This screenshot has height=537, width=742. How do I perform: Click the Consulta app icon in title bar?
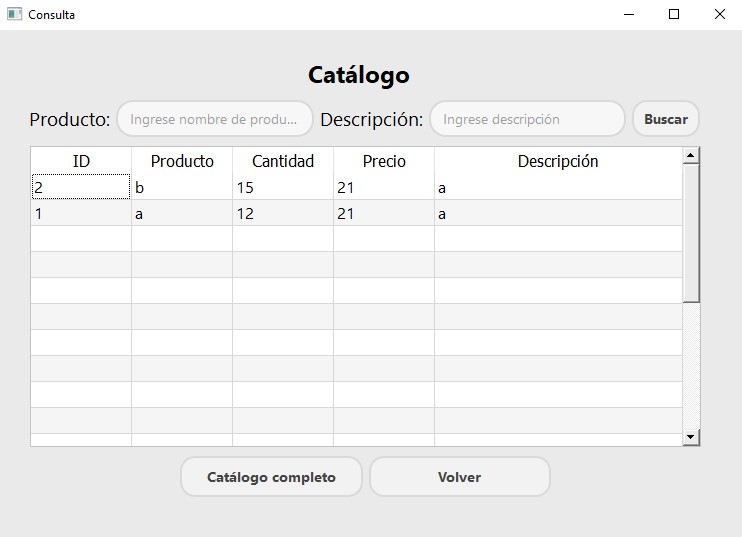[14, 15]
